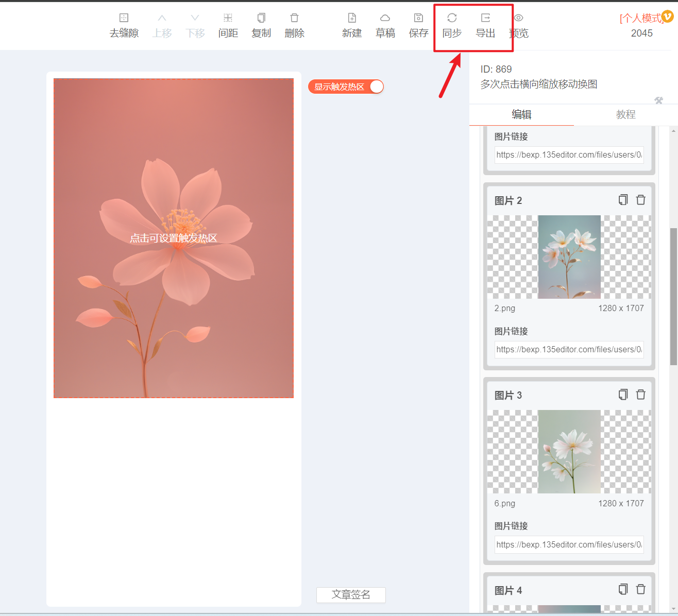The height and width of the screenshot is (616, 678).
Task: Open the 草稿 drafts cloud icon
Action: coord(385,18)
